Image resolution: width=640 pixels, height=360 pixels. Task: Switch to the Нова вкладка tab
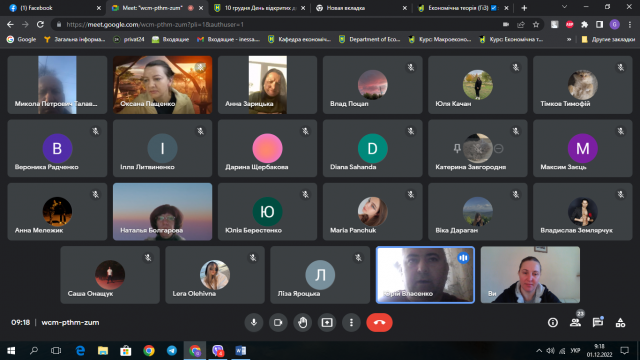click(362, 8)
